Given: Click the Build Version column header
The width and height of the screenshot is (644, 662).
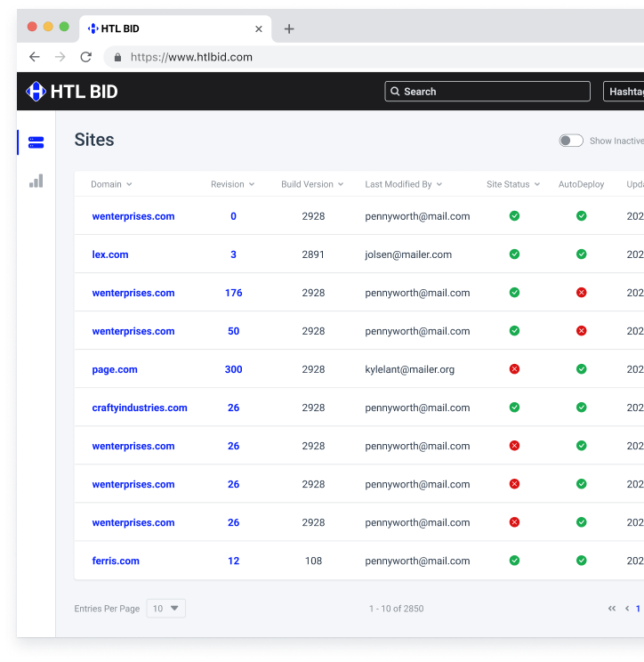Looking at the screenshot, I should (307, 185).
